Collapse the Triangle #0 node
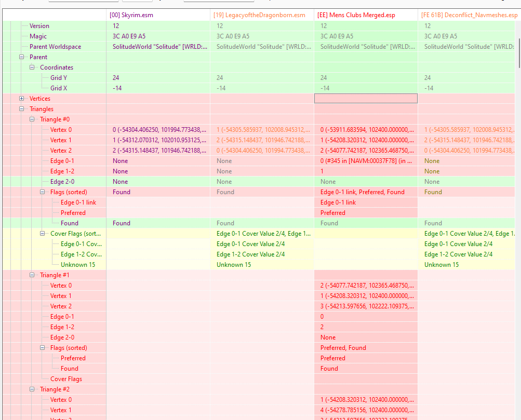This screenshot has height=420, width=521. (x=32, y=119)
